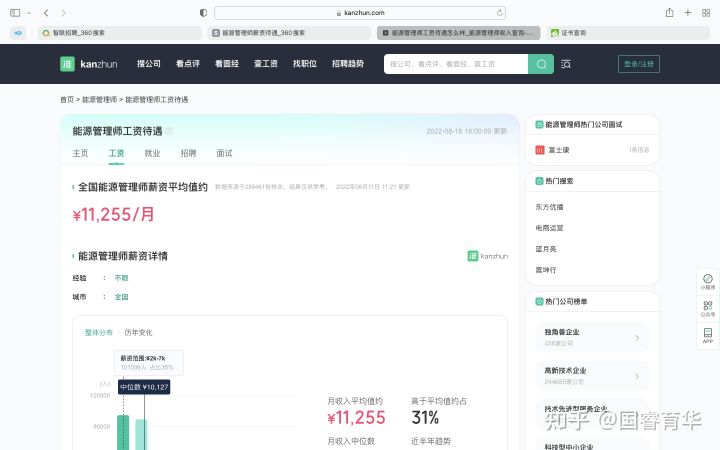The image size is (720, 450).
Task: Click the kanzhun.com address bar
Action: click(x=360, y=13)
